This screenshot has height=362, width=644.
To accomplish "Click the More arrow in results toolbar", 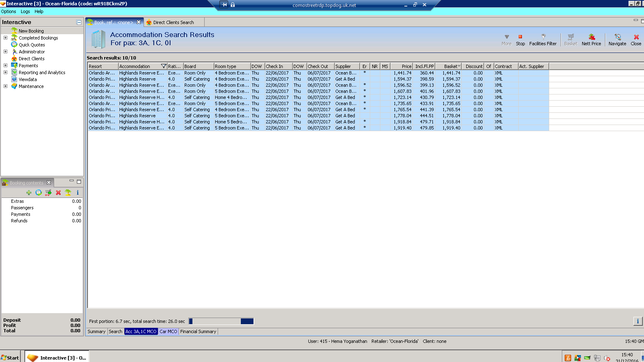I will (x=506, y=37).
